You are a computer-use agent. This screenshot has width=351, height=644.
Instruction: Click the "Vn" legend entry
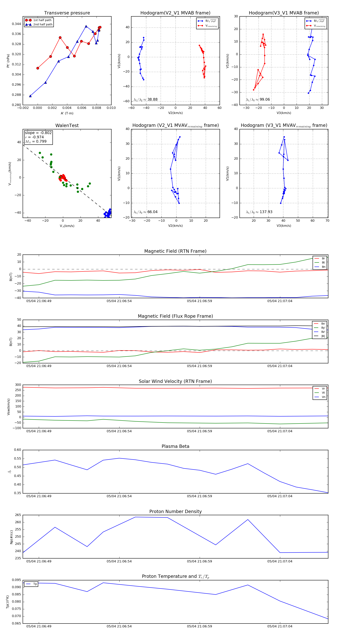point(320,397)
